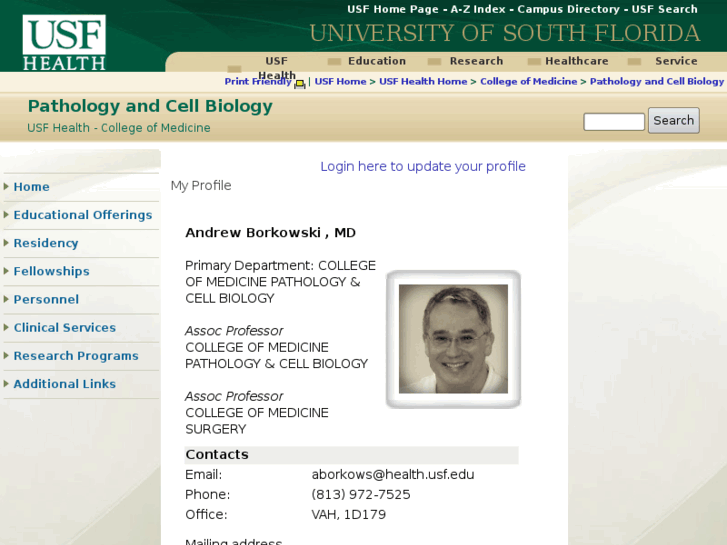Screen dimensions: 727x545
Task: Click the arrow icon next to Home
Action: tap(6, 186)
